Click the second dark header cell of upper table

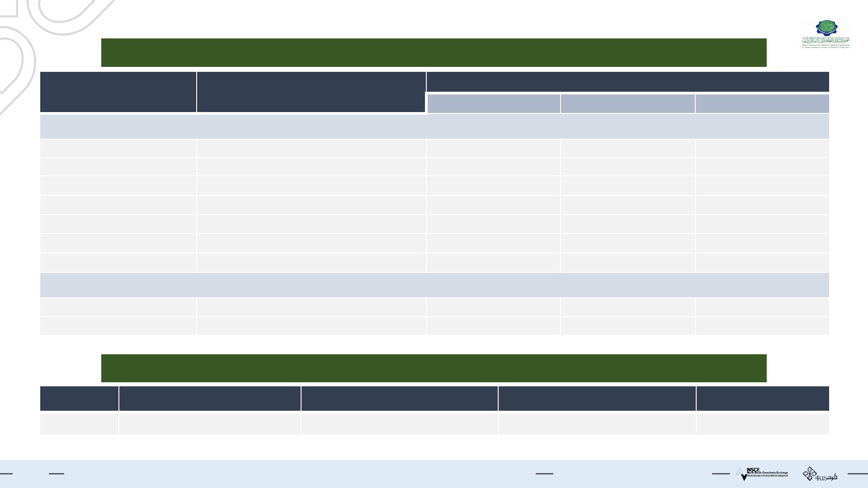(311, 92)
